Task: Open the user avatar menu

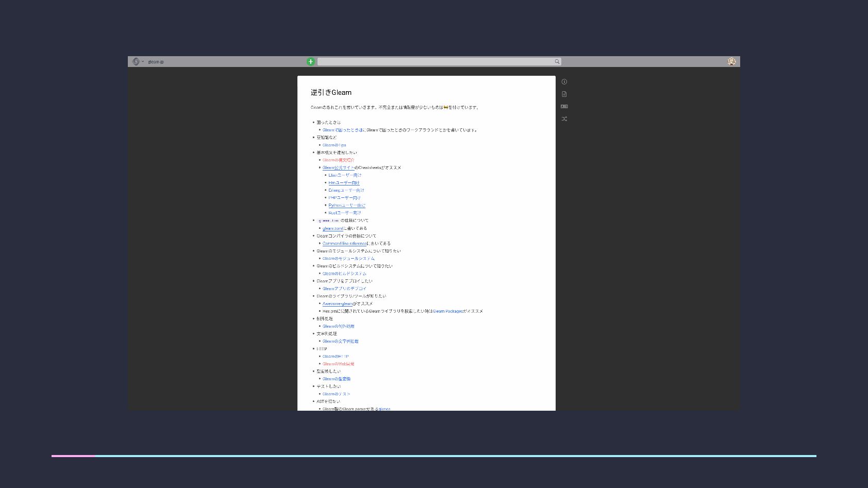Action: coord(731,61)
